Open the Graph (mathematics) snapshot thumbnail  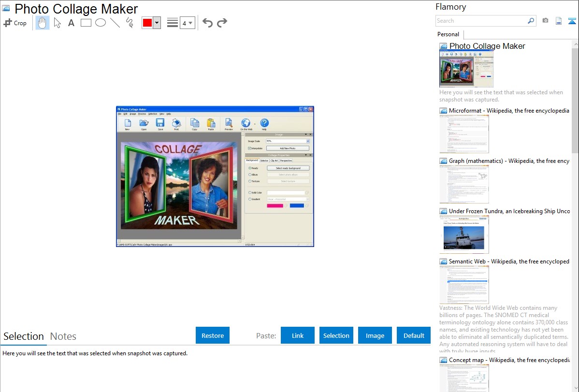point(464,184)
